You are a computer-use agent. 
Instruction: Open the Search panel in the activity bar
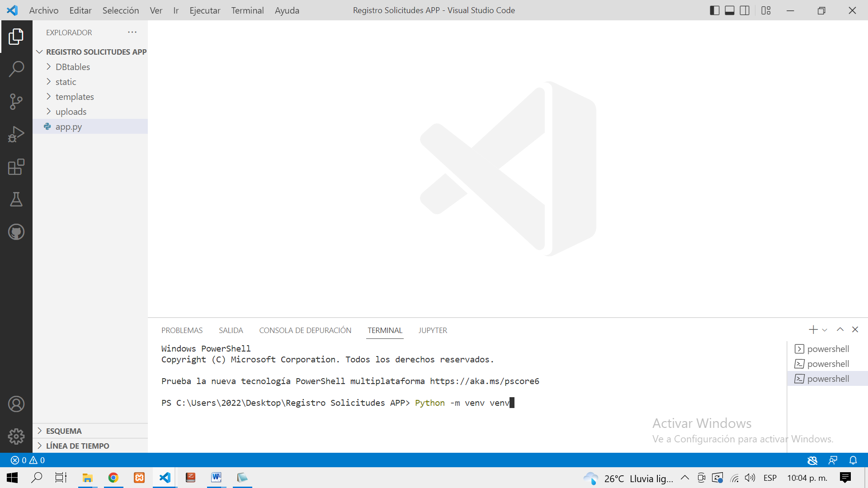pyautogui.click(x=16, y=69)
